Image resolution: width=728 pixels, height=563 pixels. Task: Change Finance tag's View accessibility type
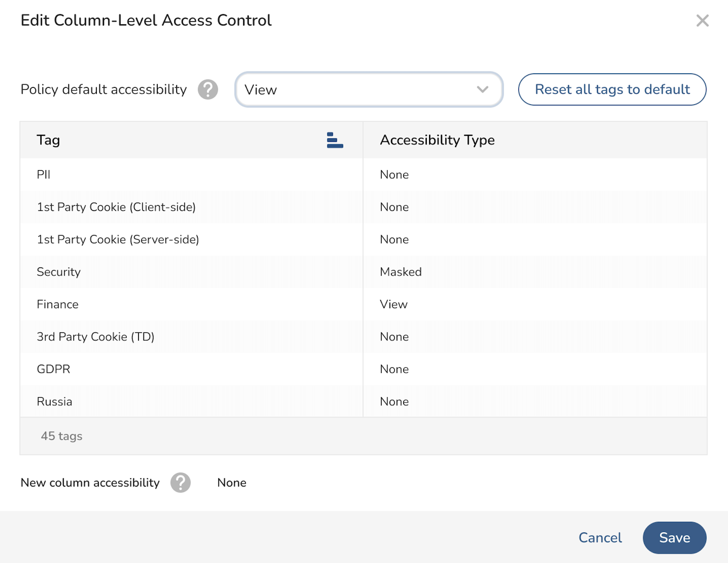coord(393,305)
